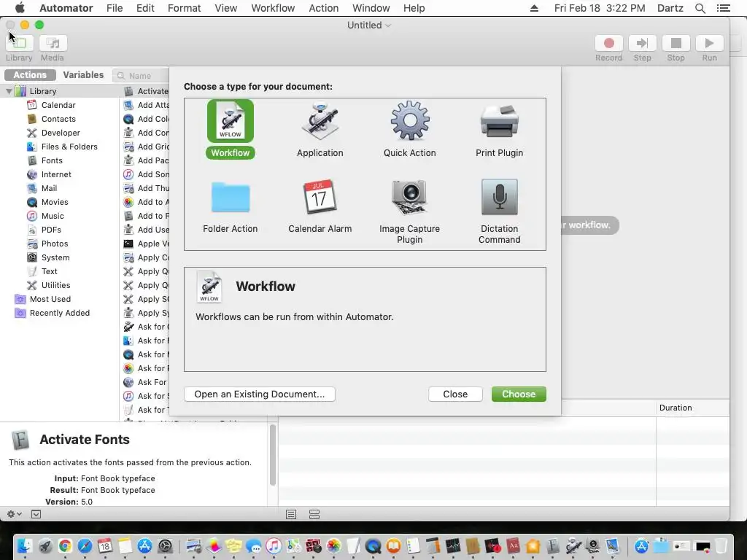The image size is (747, 560).
Task: Open Safari from the Dock
Action: 85,545
